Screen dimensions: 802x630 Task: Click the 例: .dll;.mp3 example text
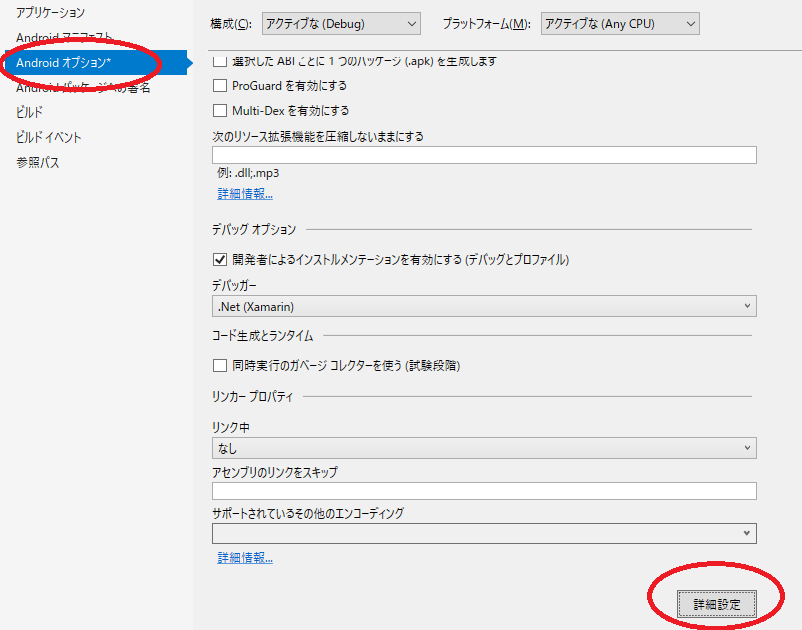coord(248,173)
